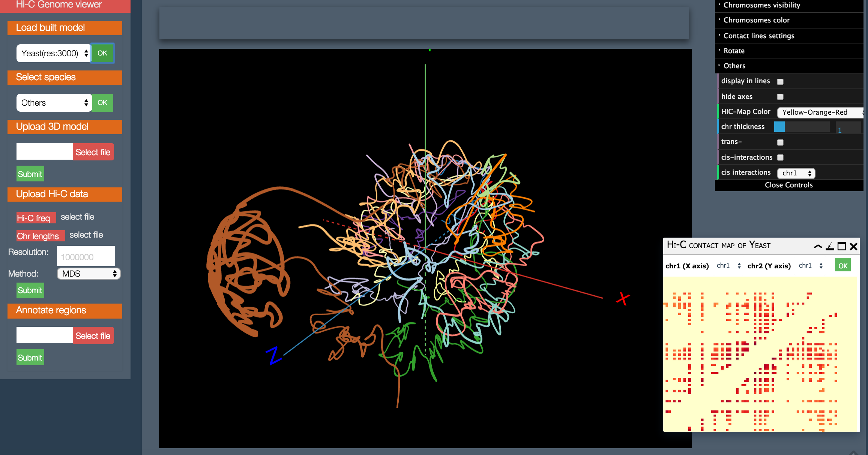Check the hide axes option

pos(780,97)
